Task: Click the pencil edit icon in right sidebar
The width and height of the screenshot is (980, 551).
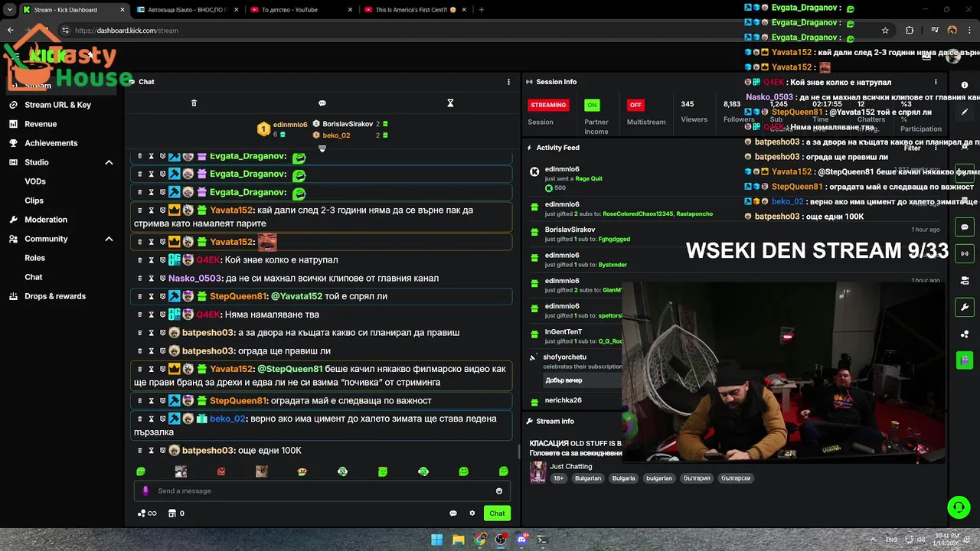Action: (965, 112)
